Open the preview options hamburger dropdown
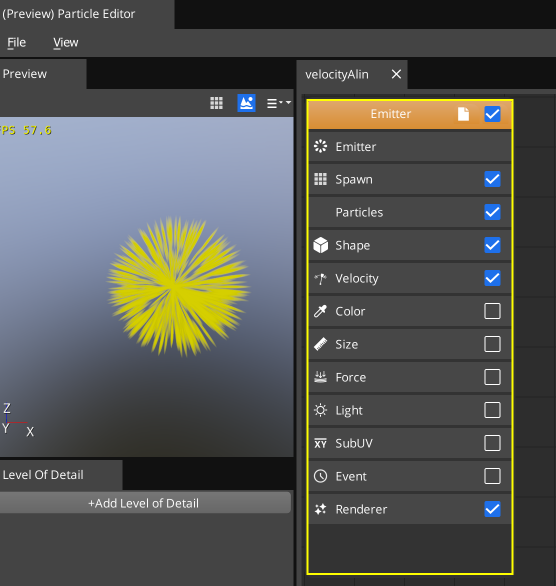 tap(279, 103)
